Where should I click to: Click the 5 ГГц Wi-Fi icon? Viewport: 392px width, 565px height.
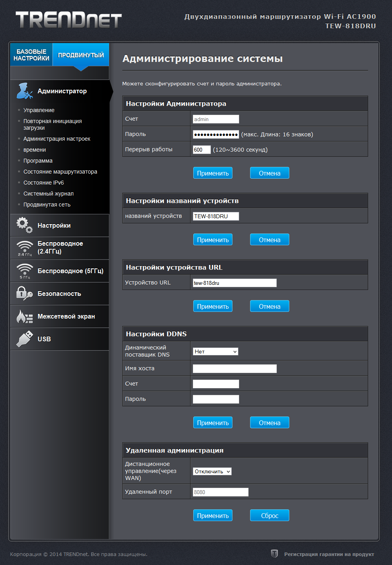[x=25, y=271]
